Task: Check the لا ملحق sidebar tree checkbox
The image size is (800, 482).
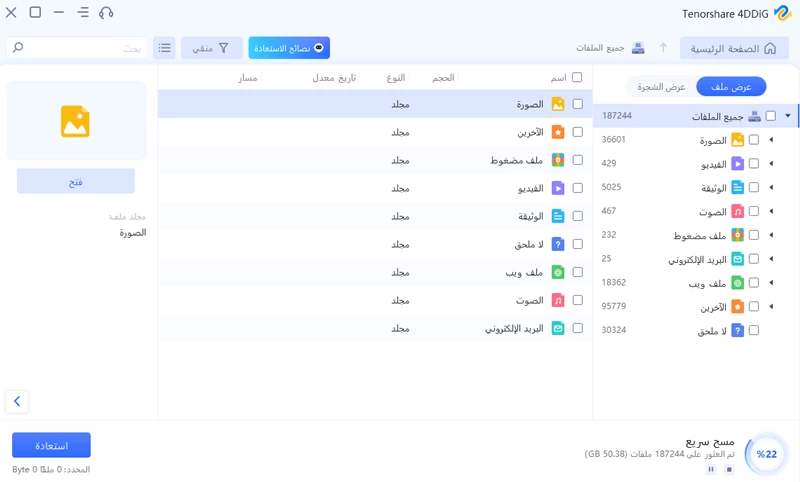Action: pyautogui.click(x=754, y=331)
